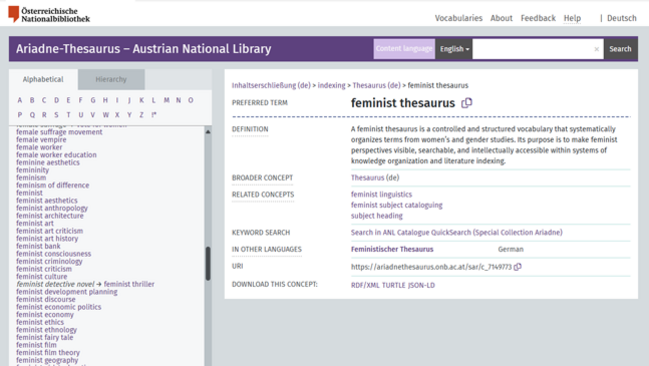Jump to letter Z in the alphabet index

pyautogui.click(x=141, y=115)
